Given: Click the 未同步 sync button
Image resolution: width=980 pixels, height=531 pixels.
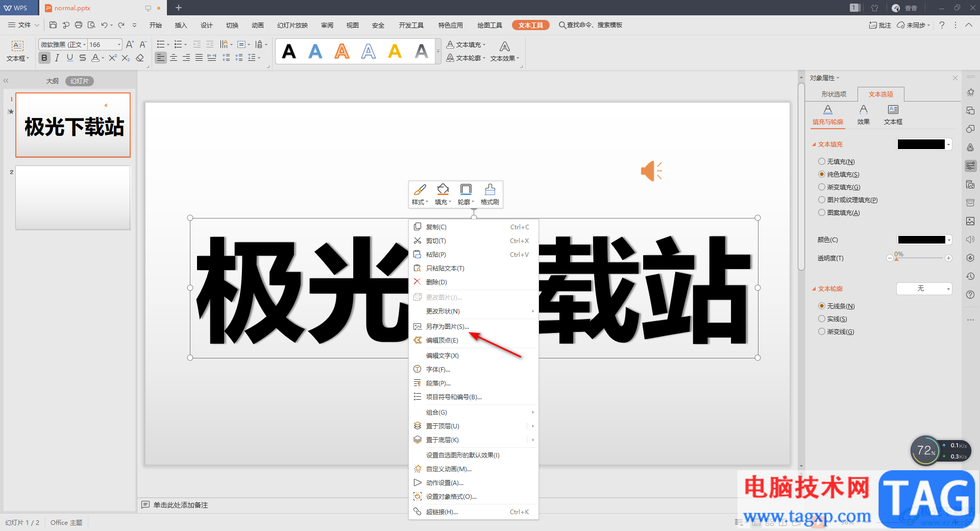Looking at the screenshot, I should (x=914, y=25).
